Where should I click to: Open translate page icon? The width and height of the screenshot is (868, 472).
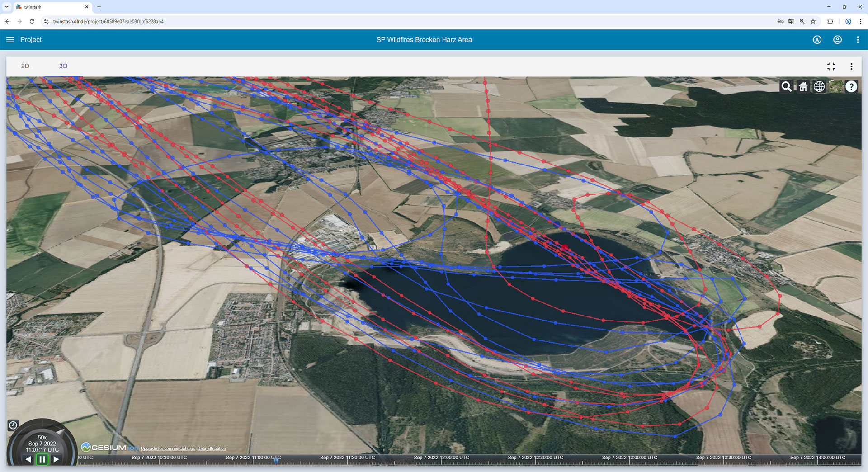pos(791,21)
